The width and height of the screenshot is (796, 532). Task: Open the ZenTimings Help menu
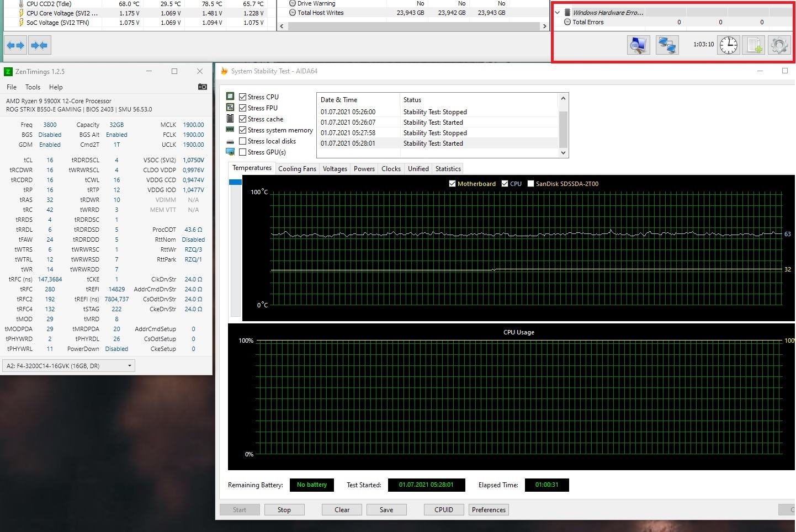[x=56, y=87]
